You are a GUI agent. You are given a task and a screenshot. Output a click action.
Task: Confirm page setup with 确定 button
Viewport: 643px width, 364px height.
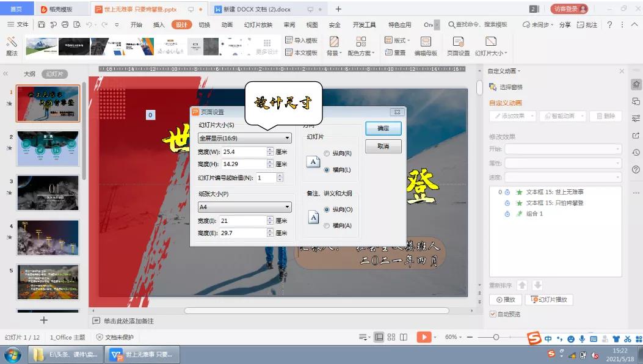(383, 128)
